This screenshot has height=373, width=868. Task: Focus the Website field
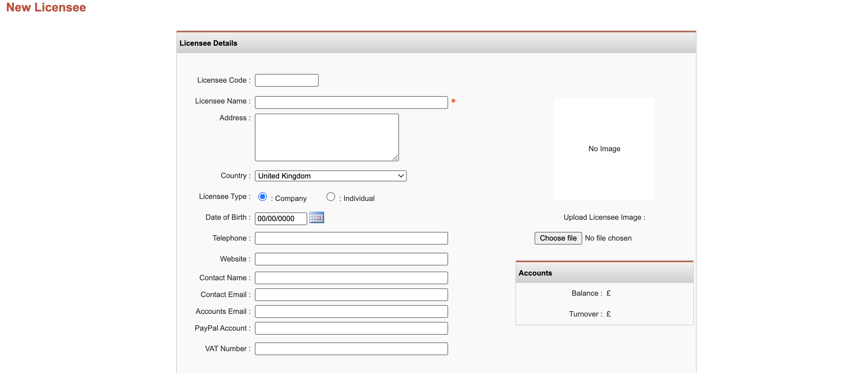pyautogui.click(x=351, y=259)
